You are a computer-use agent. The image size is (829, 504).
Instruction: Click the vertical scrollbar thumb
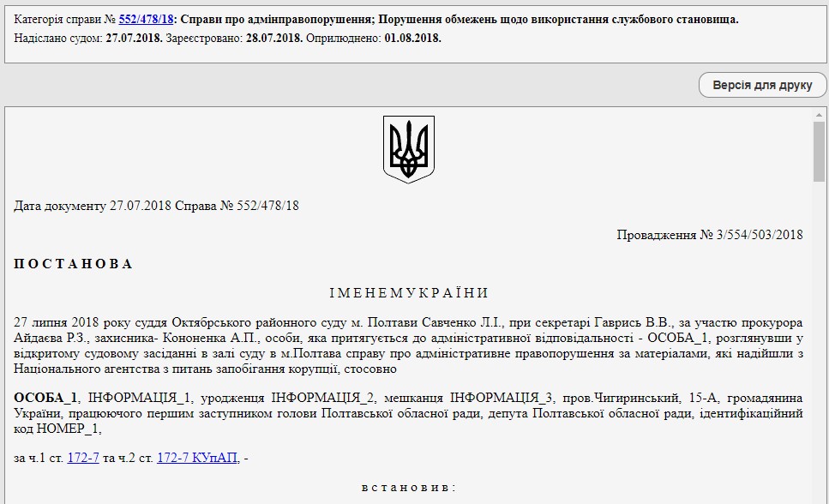[x=819, y=152]
